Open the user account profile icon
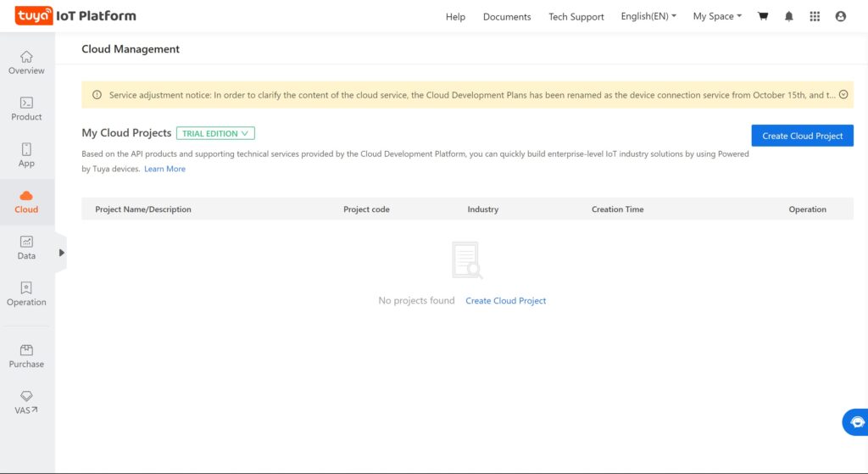 [840, 16]
